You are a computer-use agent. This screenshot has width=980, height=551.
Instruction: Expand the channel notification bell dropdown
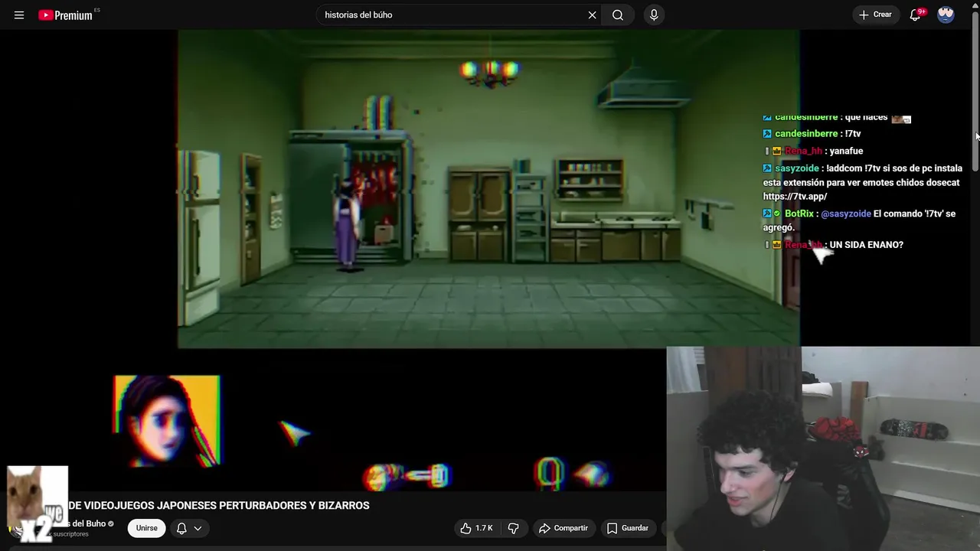click(x=189, y=528)
